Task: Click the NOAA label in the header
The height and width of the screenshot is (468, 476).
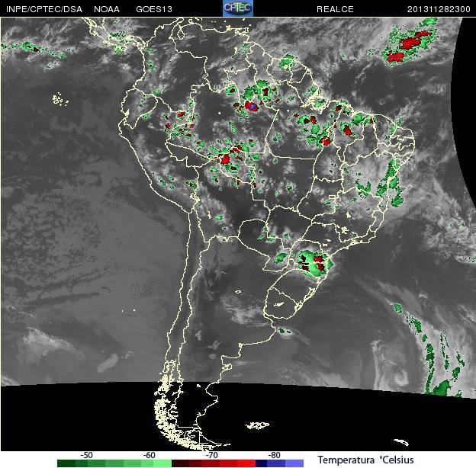Action: [107, 9]
